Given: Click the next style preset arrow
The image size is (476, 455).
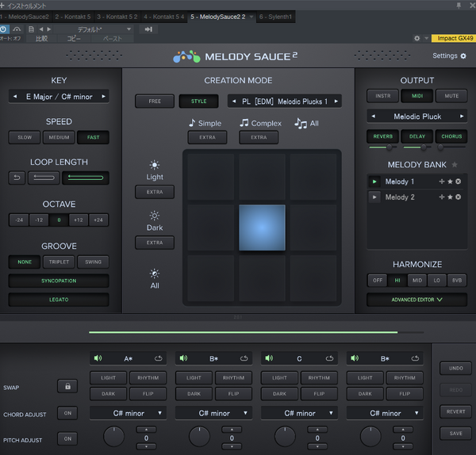Looking at the screenshot, I should pos(336,101).
